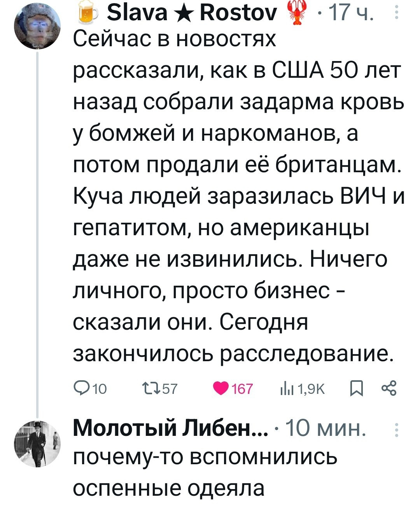Open more options for Slava Rostov's tweet

396,14
